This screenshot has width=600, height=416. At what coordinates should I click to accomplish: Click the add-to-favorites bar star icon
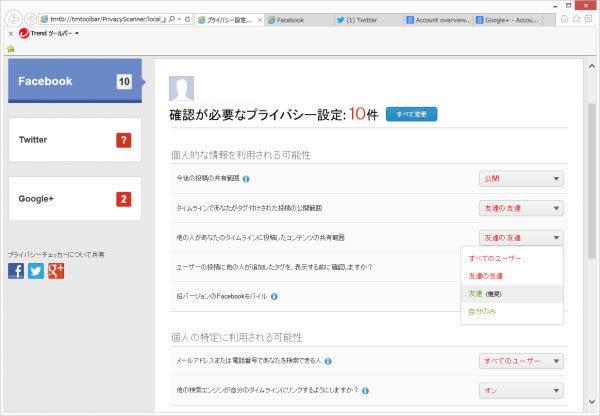pyautogui.click(x=11, y=49)
